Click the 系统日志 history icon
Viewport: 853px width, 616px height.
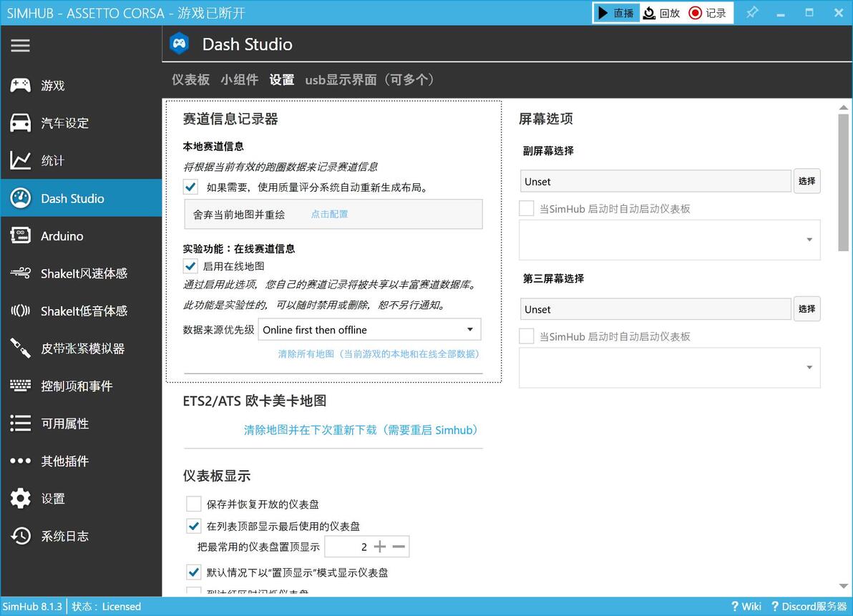coord(21,536)
